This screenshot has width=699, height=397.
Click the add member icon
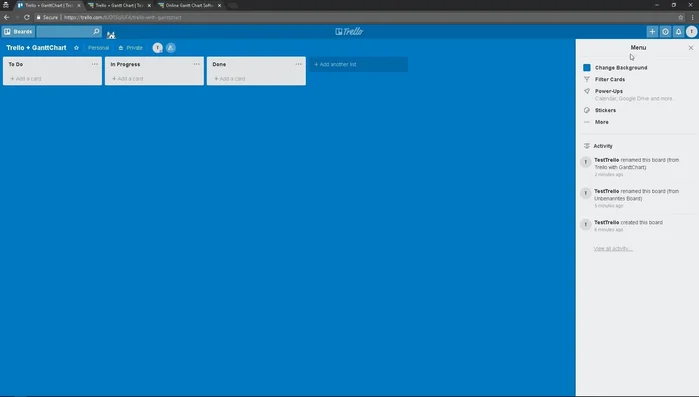[171, 48]
